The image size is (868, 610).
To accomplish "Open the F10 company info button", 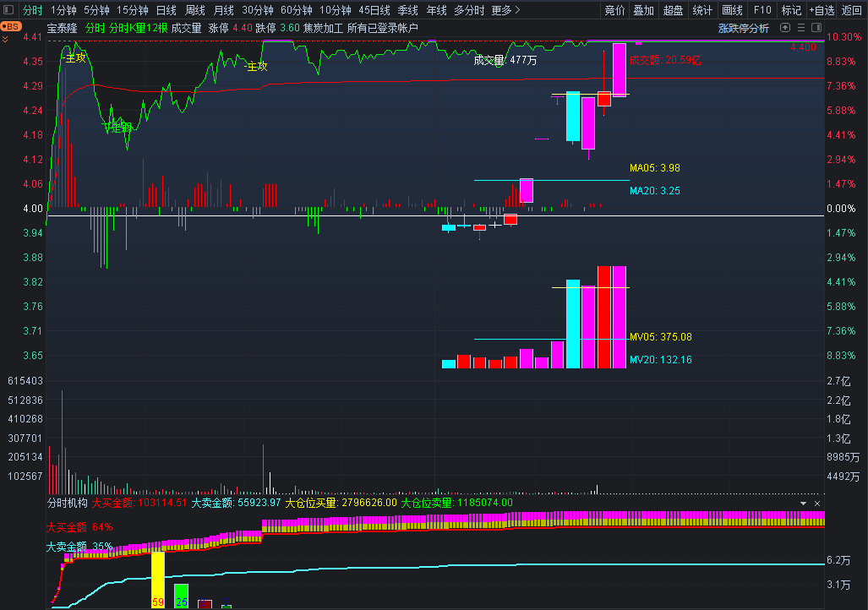I will [x=762, y=10].
